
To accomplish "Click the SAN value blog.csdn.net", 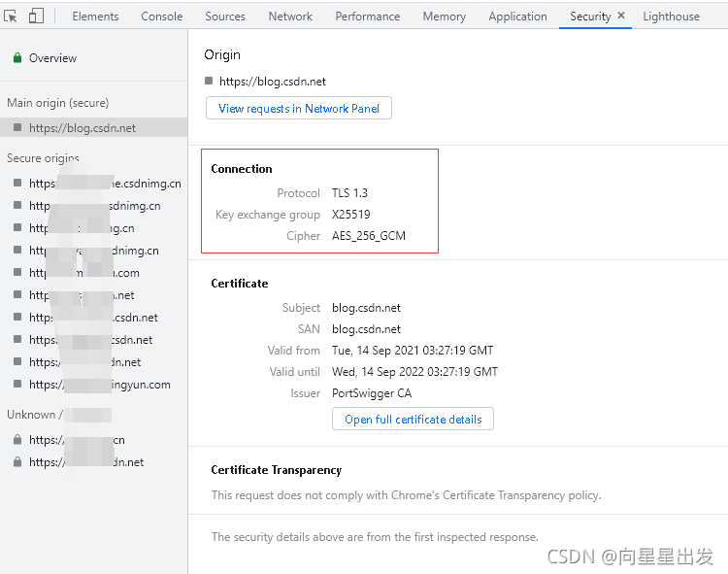I will pos(366,329).
